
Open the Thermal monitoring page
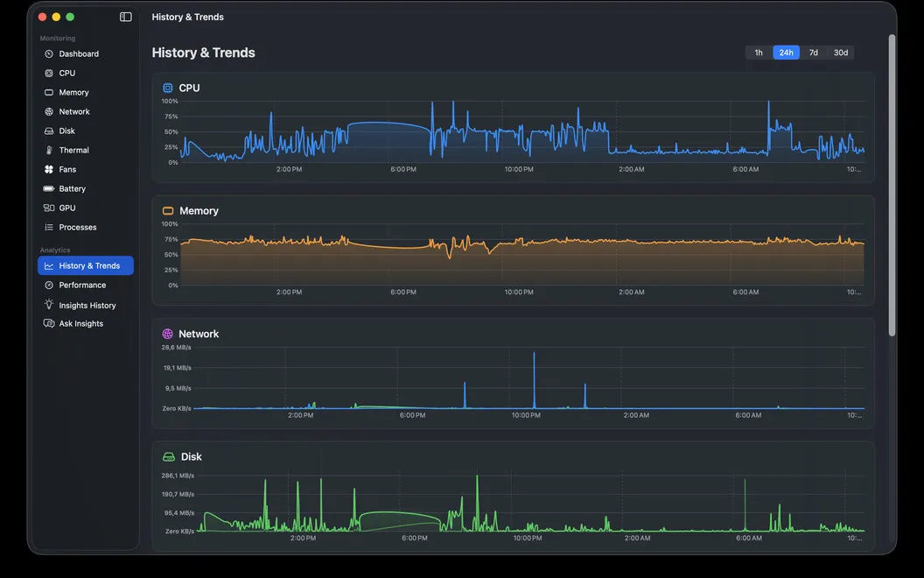coord(86,151)
